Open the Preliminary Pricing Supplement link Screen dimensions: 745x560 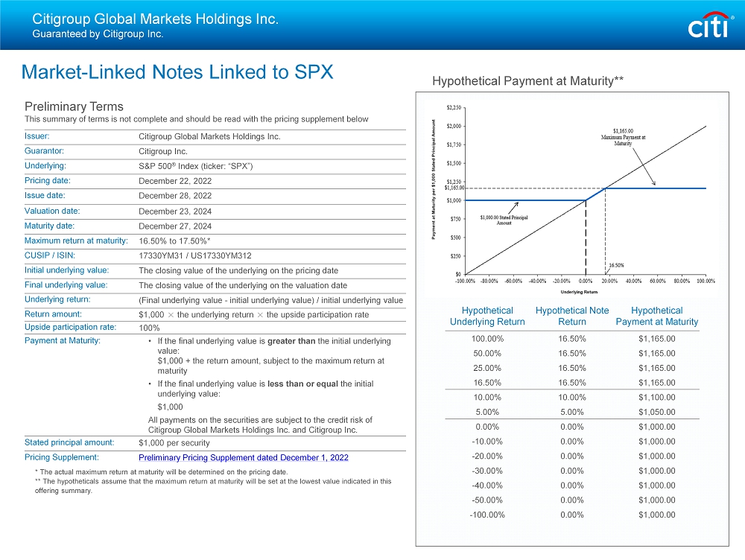coord(243,457)
